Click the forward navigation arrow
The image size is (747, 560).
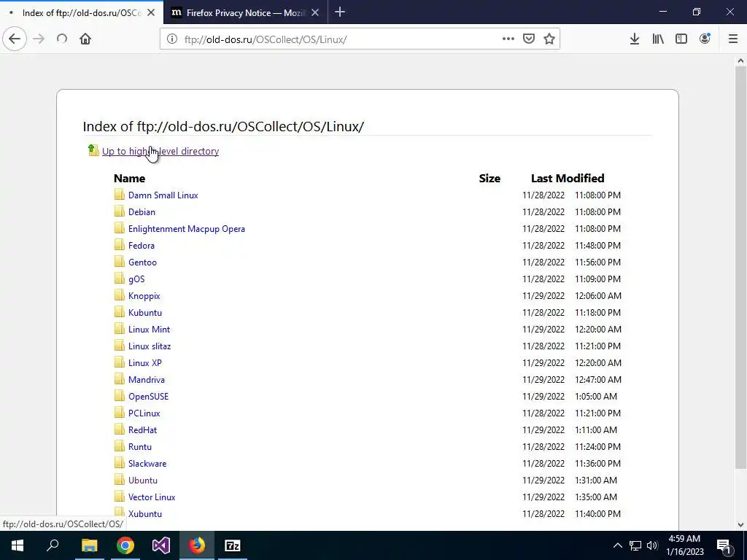coord(39,39)
